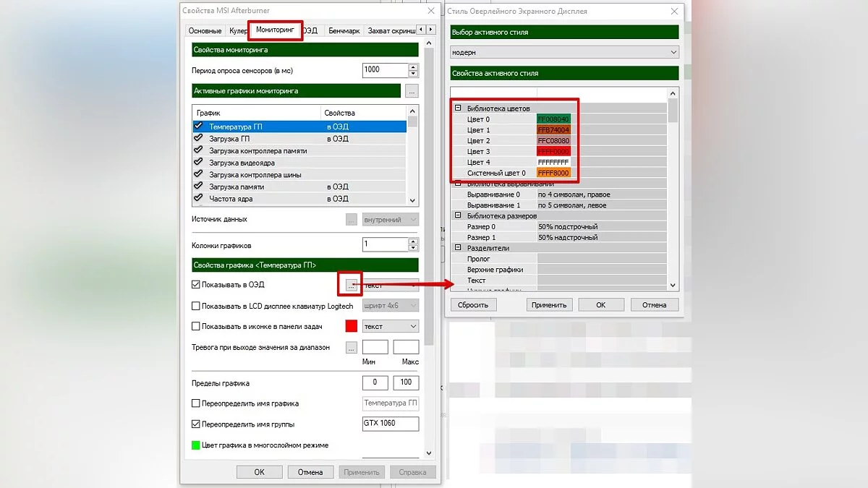Uncheck Переопределить имя группы option
868x488 pixels.
click(196, 424)
